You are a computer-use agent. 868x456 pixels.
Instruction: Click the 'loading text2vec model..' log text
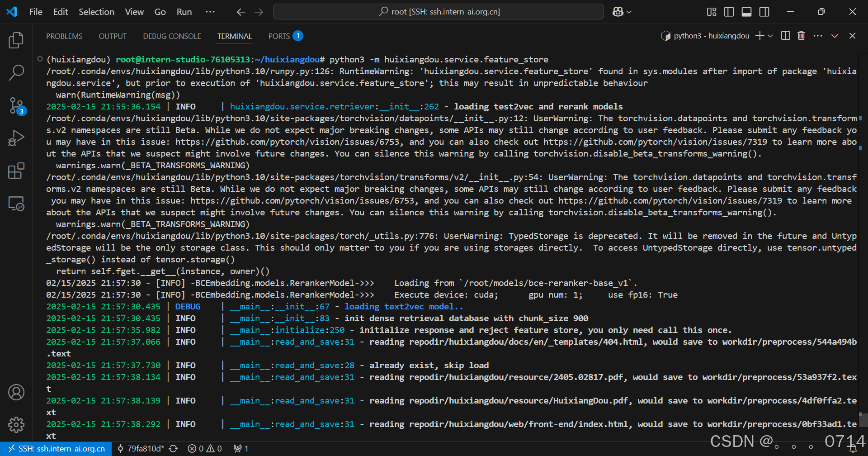[x=404, y=307]
